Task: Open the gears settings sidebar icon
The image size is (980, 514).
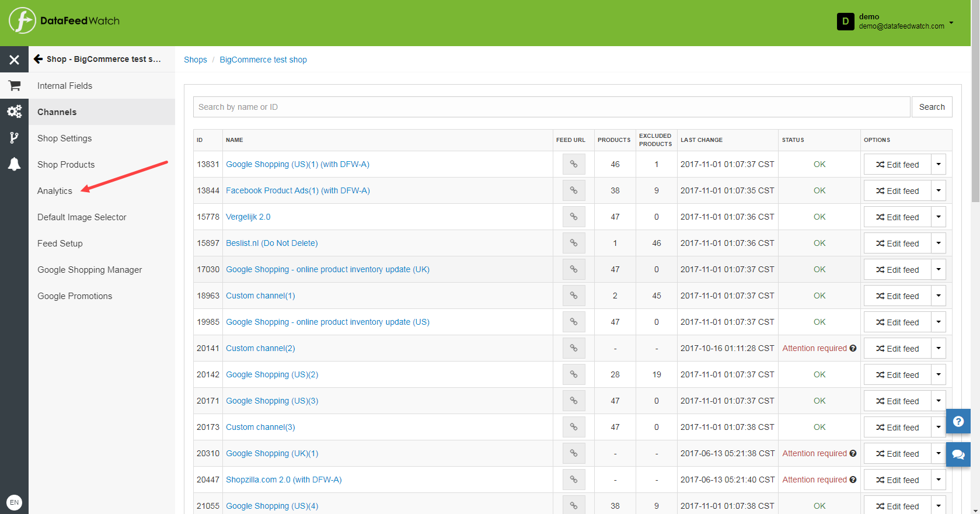Action: coord(14,112)
